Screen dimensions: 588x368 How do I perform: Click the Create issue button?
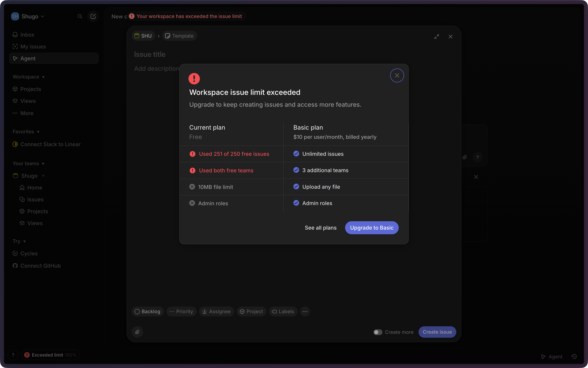pyautogui.click(x=437, y=332)
